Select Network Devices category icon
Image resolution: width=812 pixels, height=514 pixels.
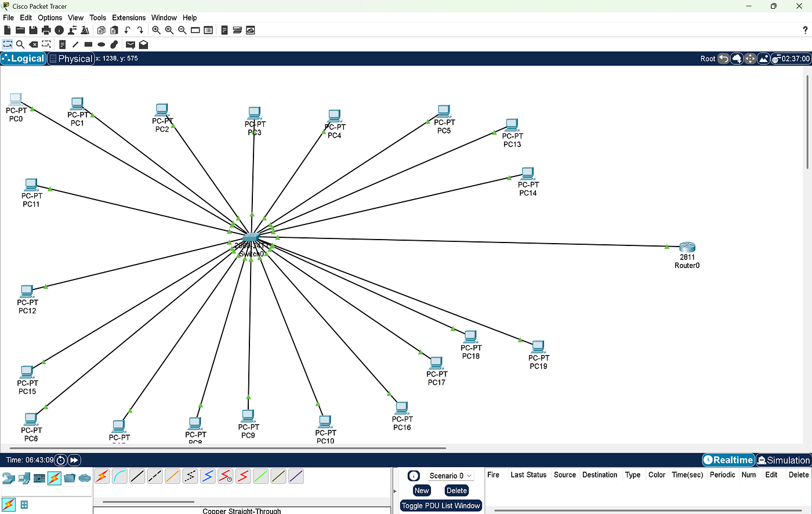click(8, 478)
